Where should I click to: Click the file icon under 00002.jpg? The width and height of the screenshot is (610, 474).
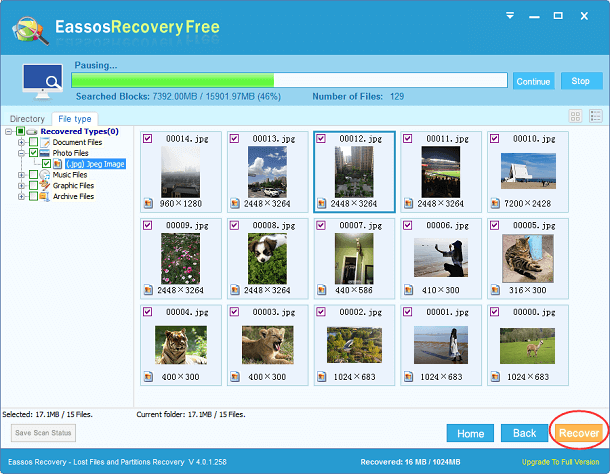[x=322, y=377]
